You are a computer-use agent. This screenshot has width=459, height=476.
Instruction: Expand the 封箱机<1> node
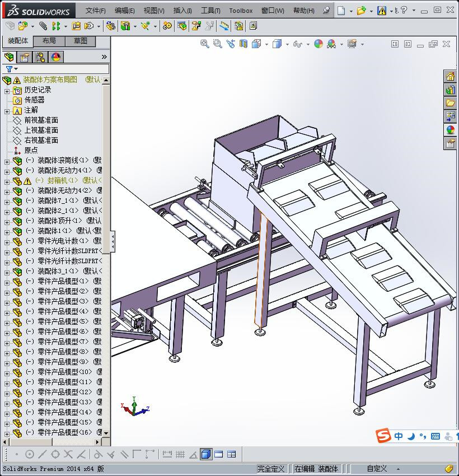[7, 182]
